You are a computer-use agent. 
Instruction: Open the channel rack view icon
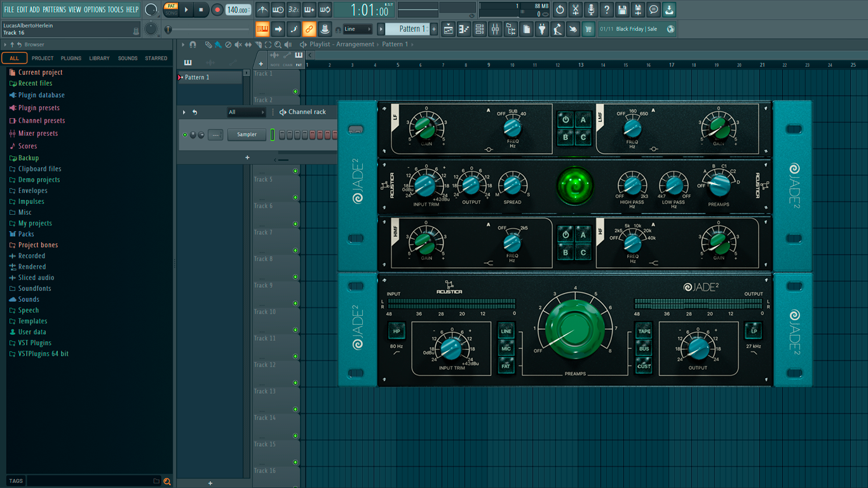(x=480, y=29)
